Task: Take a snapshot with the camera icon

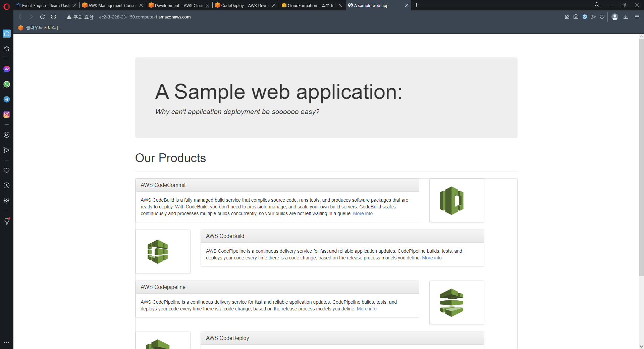Action: point(576,17)
